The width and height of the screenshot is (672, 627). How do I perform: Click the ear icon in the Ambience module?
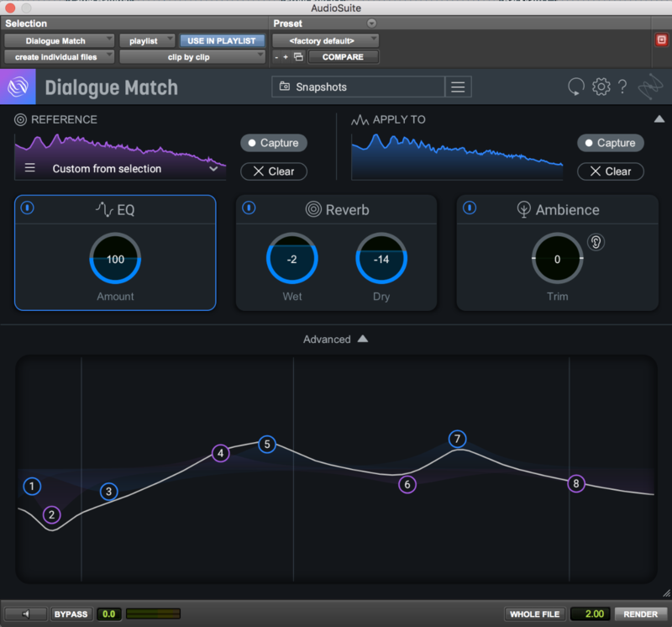tap(596, 242)
